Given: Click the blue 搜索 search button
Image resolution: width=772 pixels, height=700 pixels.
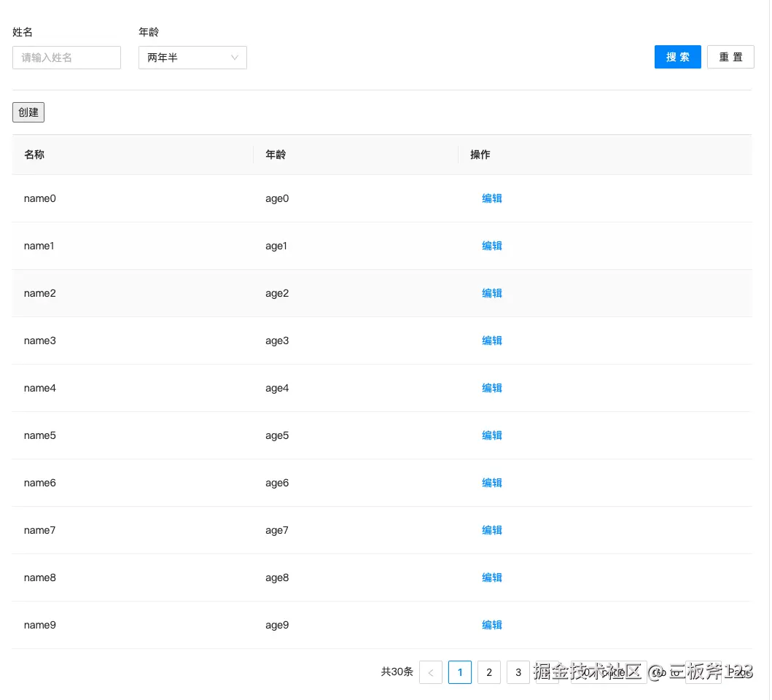Looking at the screenshot, I should click(x=677, y=57).
